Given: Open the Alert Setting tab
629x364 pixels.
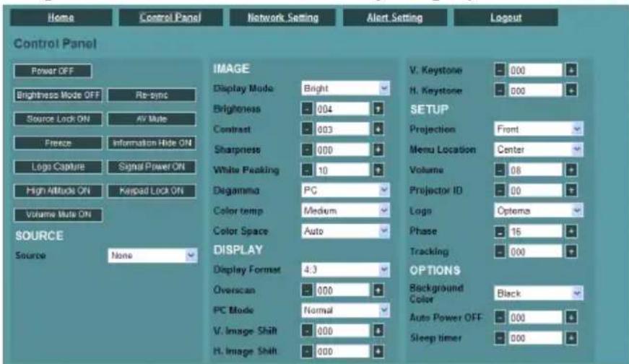Looking at the screenshot, I should click(395, 17).
